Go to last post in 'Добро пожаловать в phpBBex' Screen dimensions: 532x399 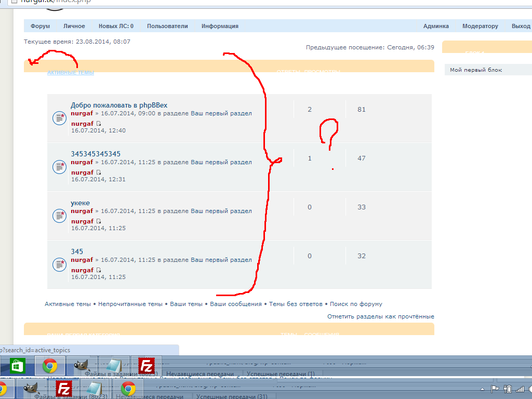[99, 124]
